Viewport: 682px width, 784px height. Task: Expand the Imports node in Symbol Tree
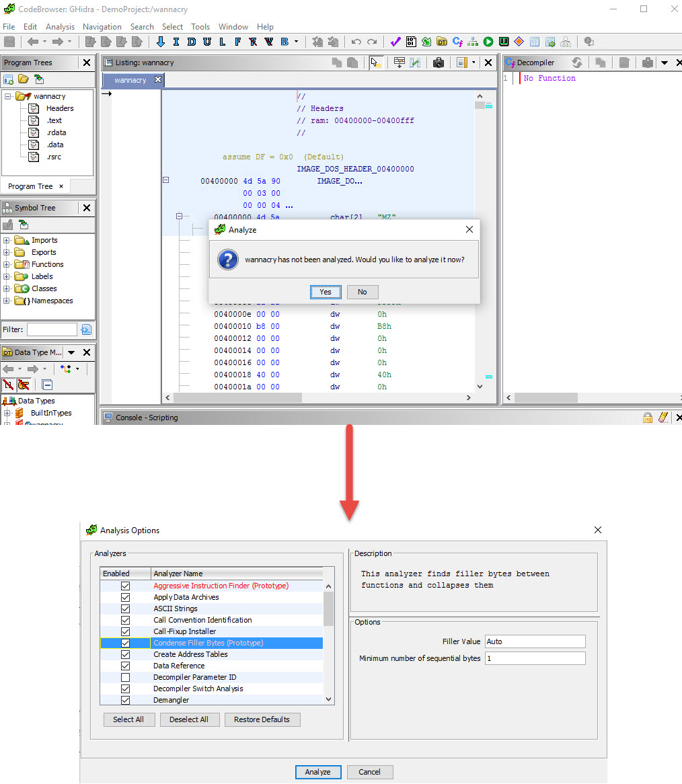7,241
